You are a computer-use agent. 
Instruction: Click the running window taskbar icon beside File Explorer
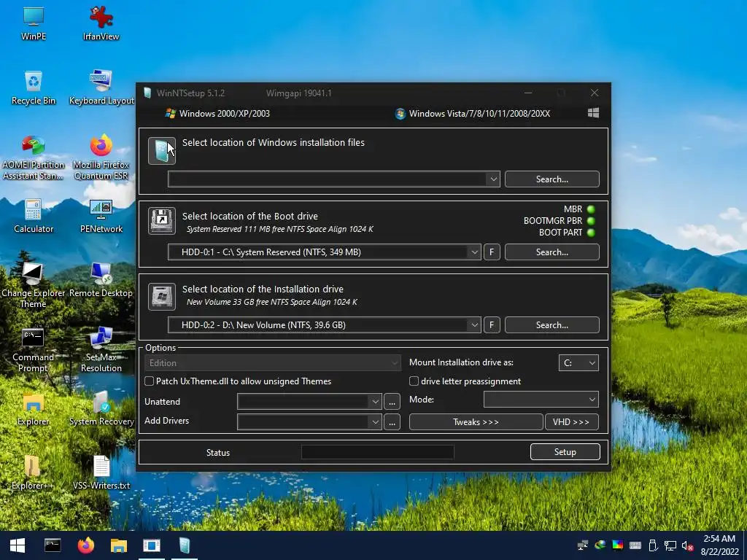coord(152,545)
